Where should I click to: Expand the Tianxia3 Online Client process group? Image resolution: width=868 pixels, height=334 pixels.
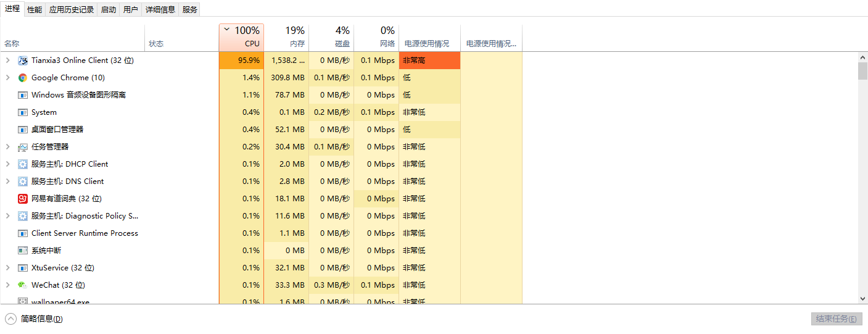pos(7,61)
